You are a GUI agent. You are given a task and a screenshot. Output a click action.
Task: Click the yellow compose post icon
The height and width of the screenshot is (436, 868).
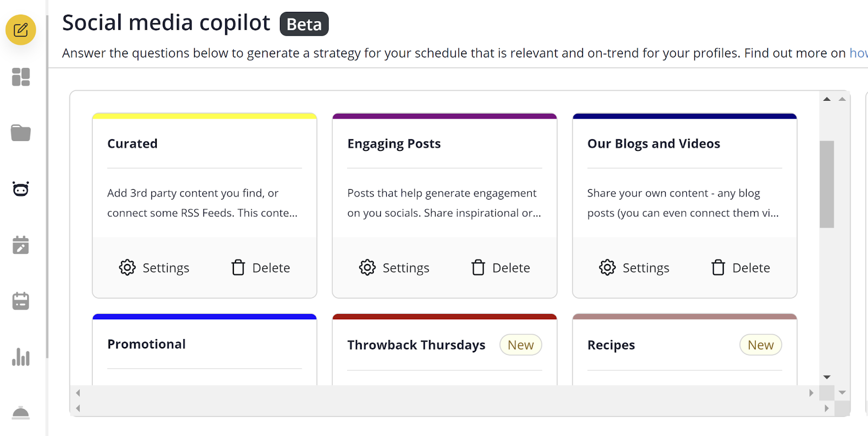pos(21,30)
